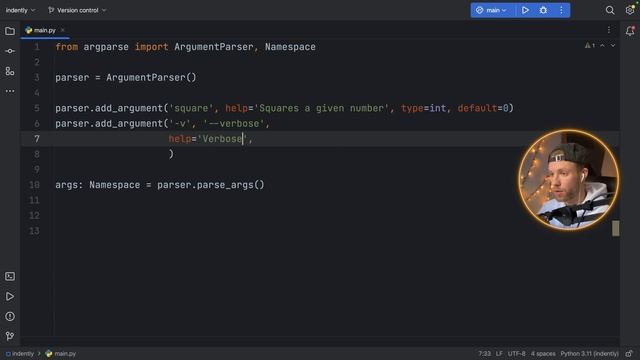Click line number 5 in gutter
This screenshot has height=360, width=640.
tap(37, 108)
